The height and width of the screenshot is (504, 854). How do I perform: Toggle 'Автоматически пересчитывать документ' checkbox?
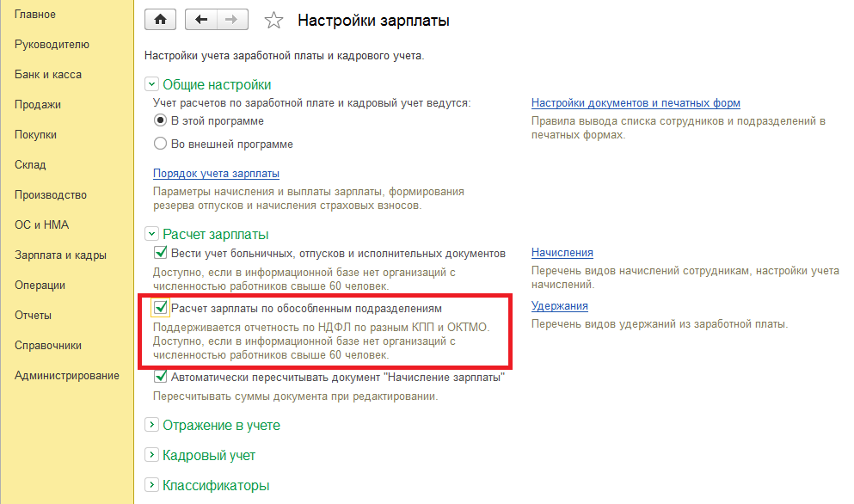click(x=160, y=377)
